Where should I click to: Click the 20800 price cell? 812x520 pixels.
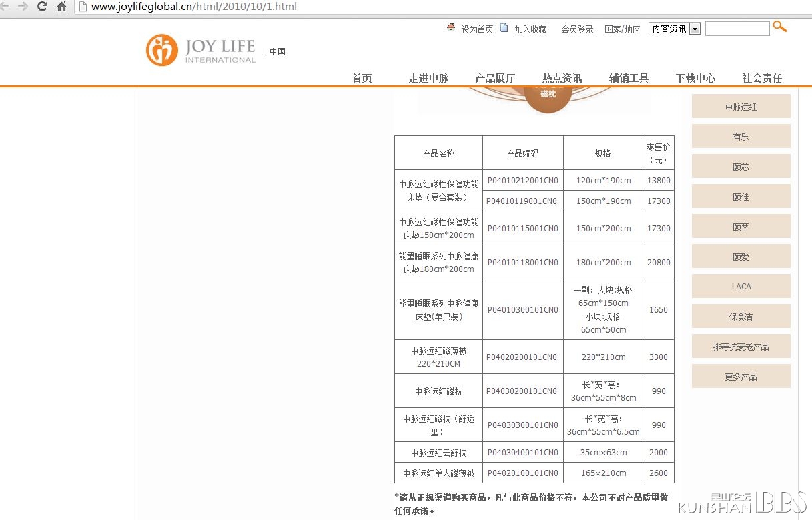pyautogui.click(x=659, y=263)
